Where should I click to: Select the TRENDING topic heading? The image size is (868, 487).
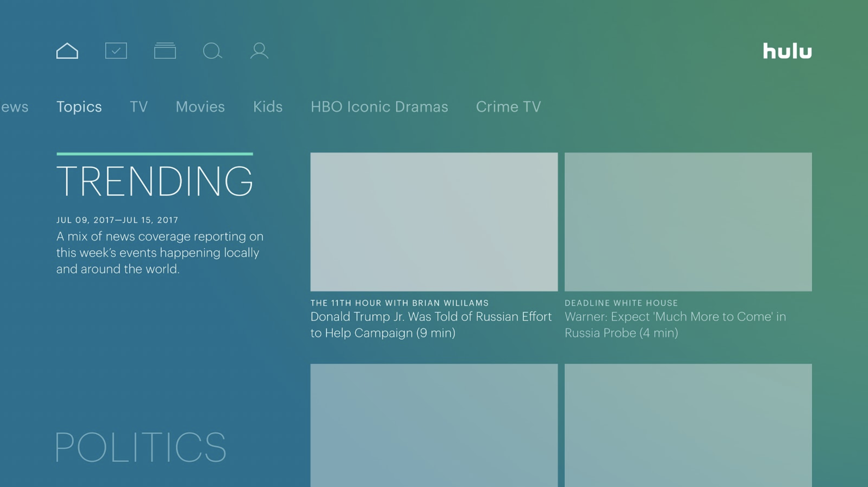154,181
